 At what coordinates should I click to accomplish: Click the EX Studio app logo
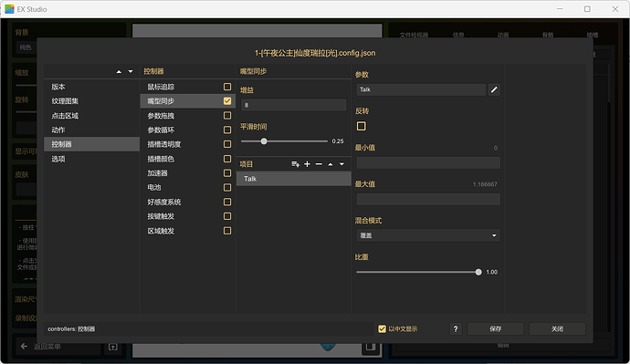pyautogui.click(x=9, y=9)
